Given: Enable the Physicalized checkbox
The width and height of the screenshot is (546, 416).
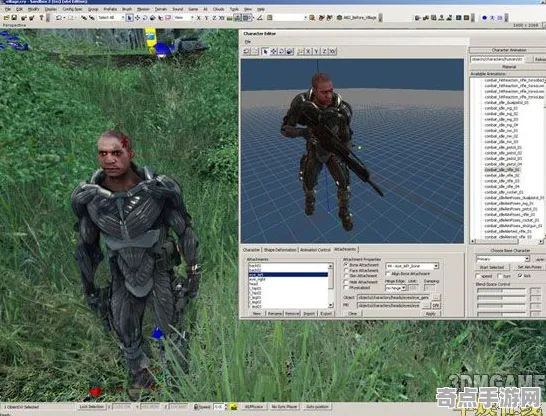Looking at the screenshot, I should click(x=346, y=288).
